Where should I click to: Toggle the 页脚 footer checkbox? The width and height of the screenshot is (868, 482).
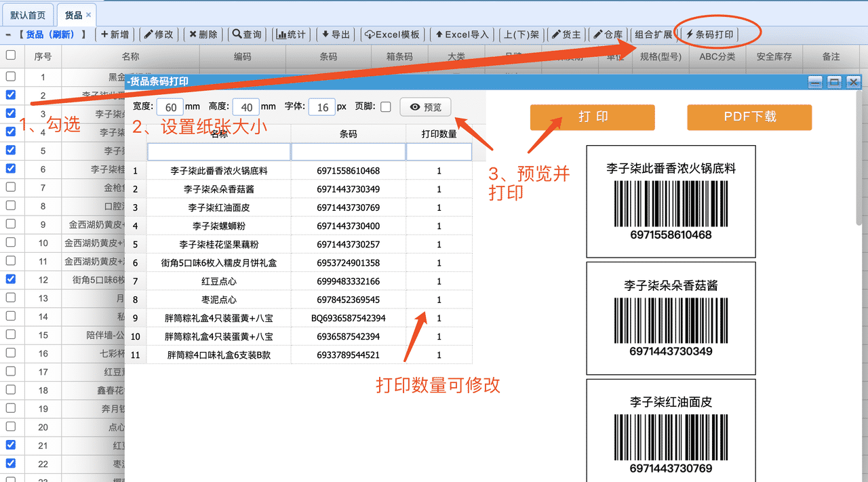coord(386,107)
